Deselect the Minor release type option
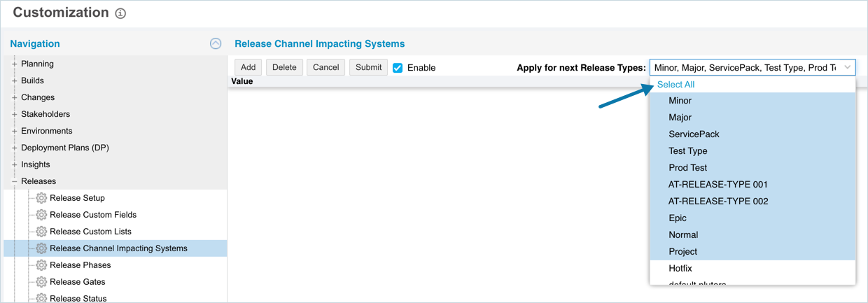 point(680,101)
